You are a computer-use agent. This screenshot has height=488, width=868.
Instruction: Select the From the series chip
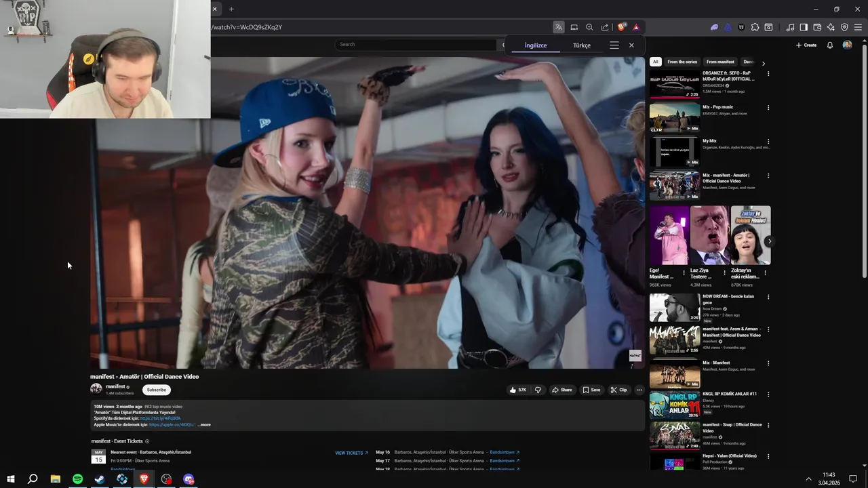[x=682, y=62]
